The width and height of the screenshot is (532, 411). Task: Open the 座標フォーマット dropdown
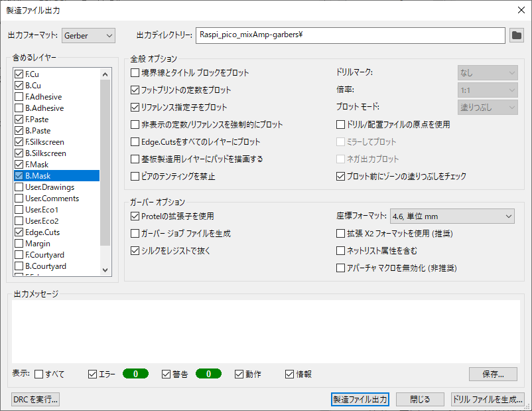452,216
